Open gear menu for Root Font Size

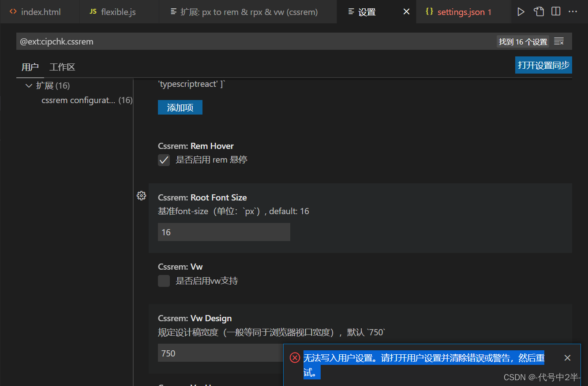click(x=141, y=196)
